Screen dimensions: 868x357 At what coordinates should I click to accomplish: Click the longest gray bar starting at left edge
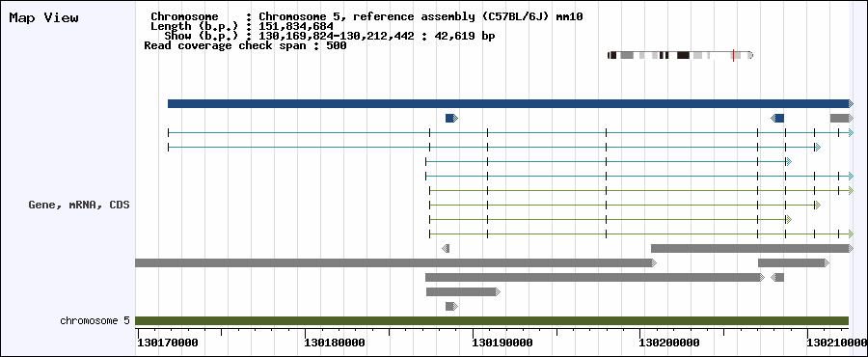coord(395,262)
